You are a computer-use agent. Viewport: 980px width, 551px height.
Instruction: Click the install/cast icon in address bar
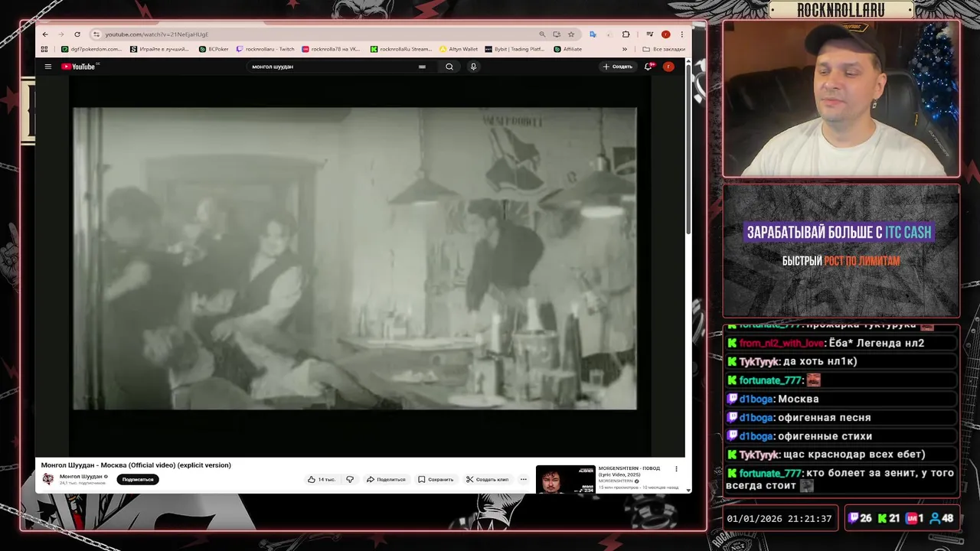point(557,34)
